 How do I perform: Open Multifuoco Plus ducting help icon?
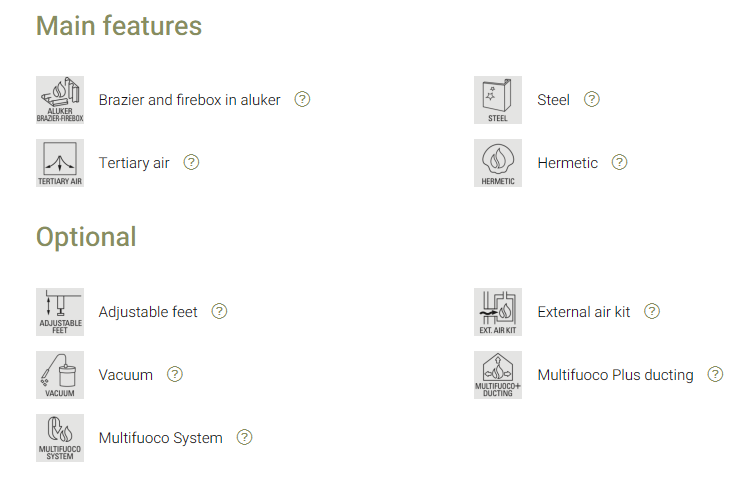click(715, 374)
